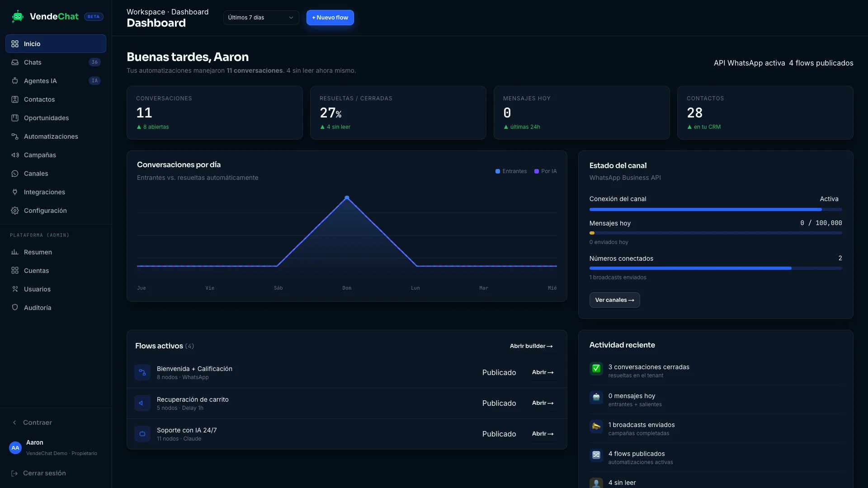The width and height of the screenshot is (868, 488).
Task: Click the Canales WhatsApp icon
Action: click(x=15, y=174)
